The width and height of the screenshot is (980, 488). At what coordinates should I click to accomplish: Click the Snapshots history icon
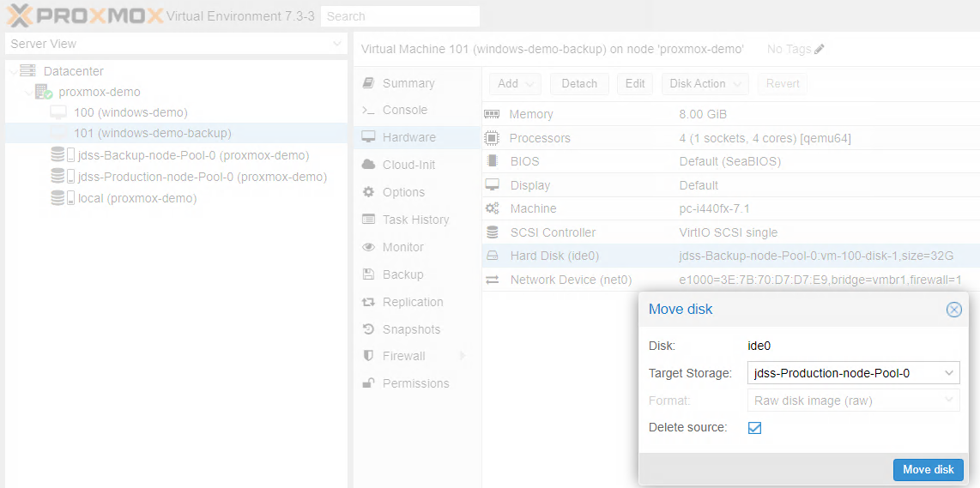pyautogui.click(x=369, y=329)
